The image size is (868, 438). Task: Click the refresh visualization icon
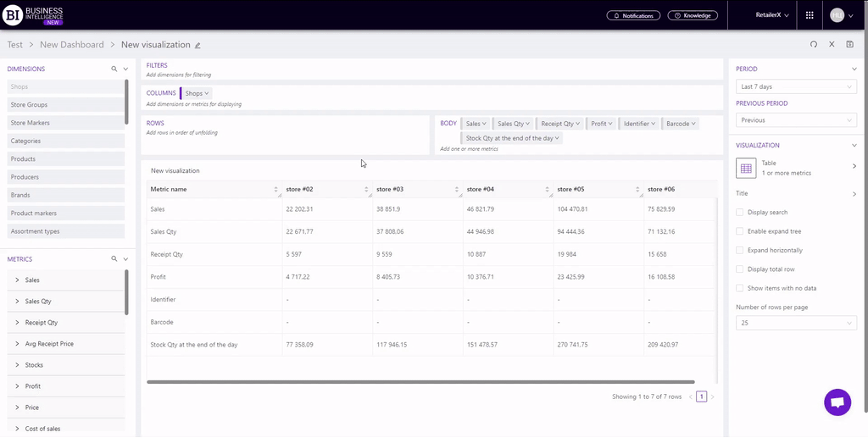coord(814,44)
